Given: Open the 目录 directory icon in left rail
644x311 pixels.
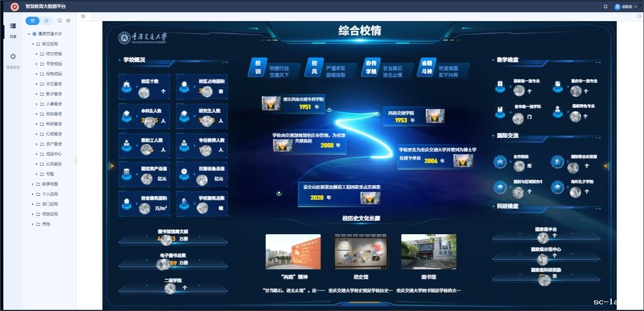Looking at the screenshot, I should point(13,26).
